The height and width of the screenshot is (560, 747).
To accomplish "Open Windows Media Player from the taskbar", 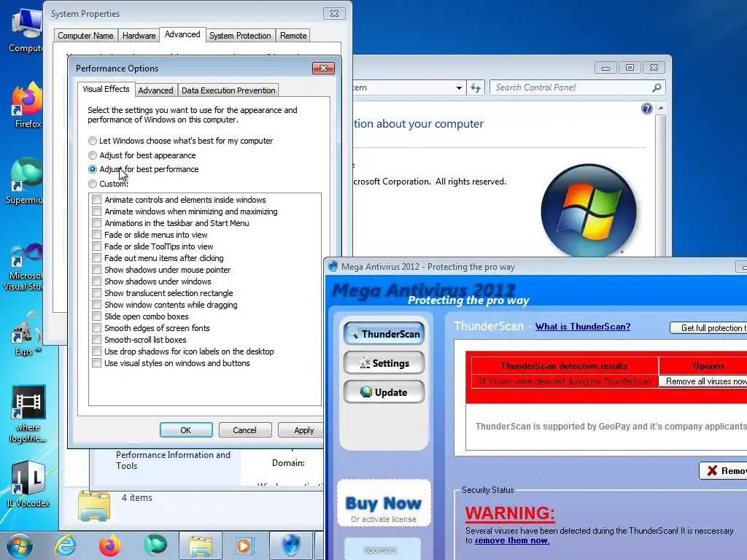I will click(x=245, y=545).
